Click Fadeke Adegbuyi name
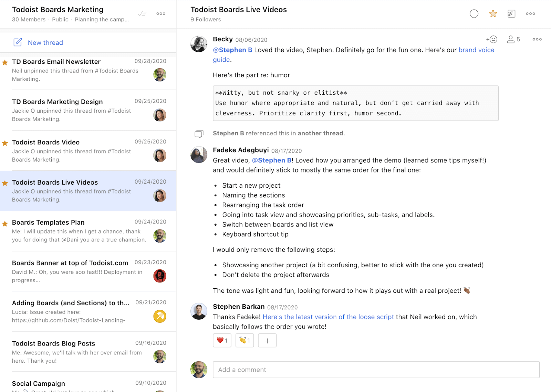This screenshot has height=392, width=551. [x=241, y=150]
